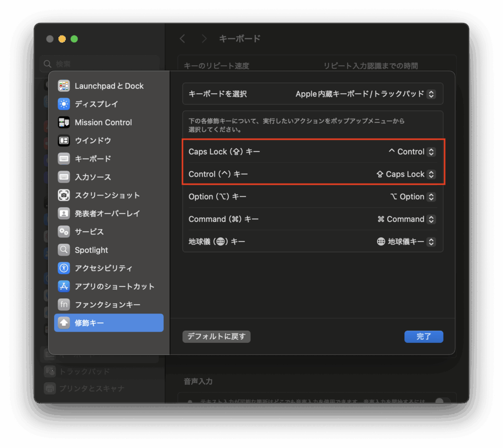Select the Spotlight magnifier icon
This screenshot has height=448, width=503.
64,250
